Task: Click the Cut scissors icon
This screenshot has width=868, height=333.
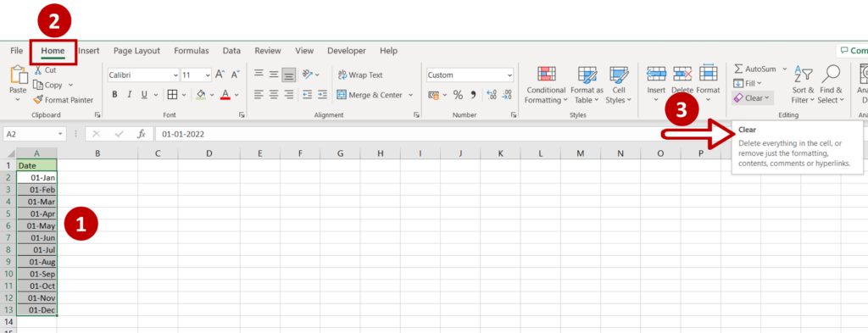Action: coord(38,70)
